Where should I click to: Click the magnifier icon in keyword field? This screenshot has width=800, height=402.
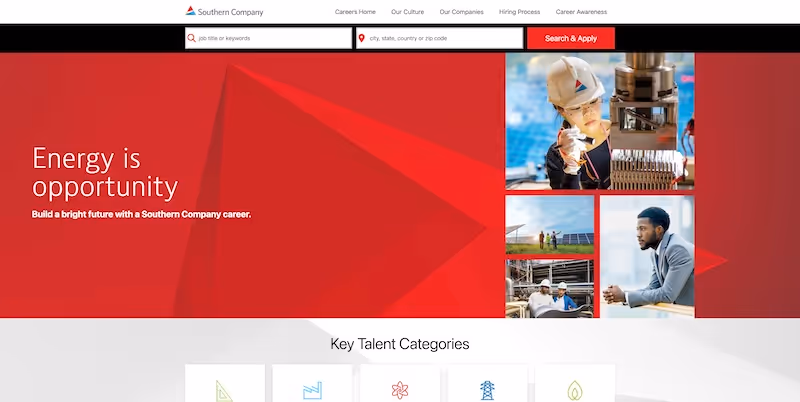coord(191,38)
